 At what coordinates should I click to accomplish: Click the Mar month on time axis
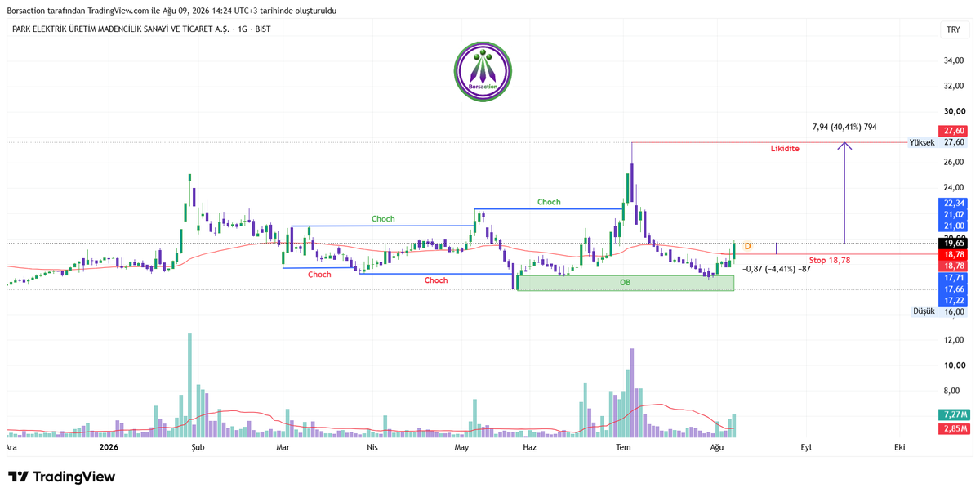coord(283,447)
